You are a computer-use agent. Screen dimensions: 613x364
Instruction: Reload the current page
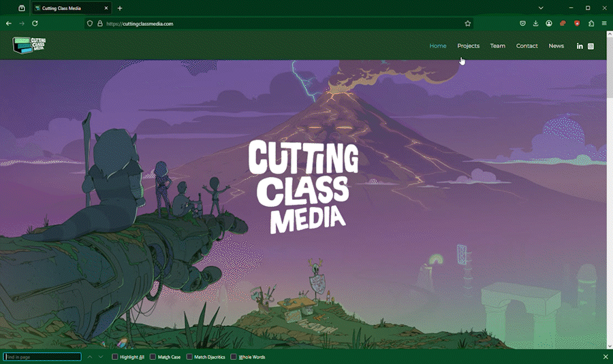pyautogui.click(x=35, y=23)
